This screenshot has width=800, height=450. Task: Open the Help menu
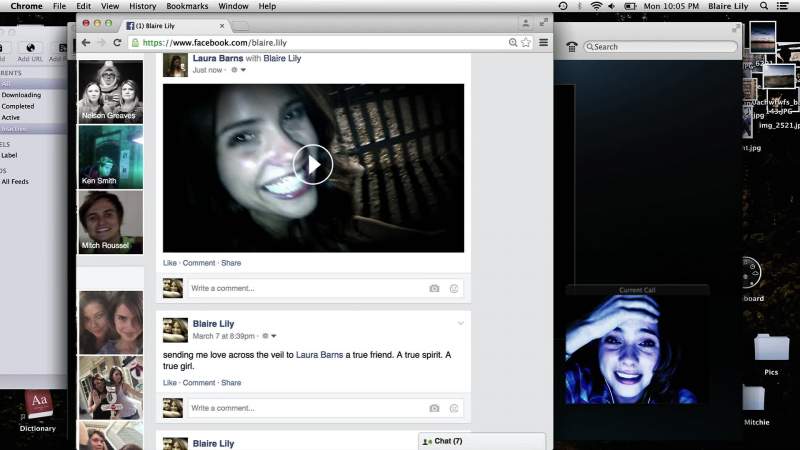click(267, 6)
